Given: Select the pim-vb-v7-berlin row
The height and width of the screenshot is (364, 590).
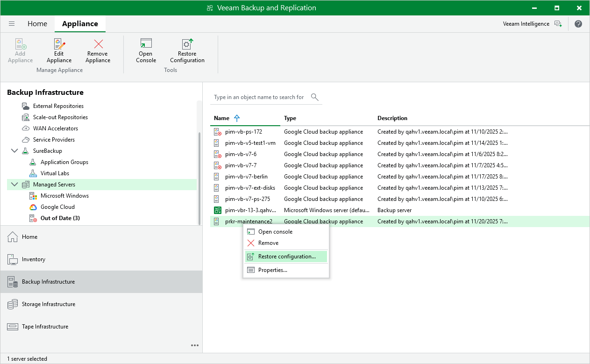Looking at the screenshot, I should (x=399, y=177).
